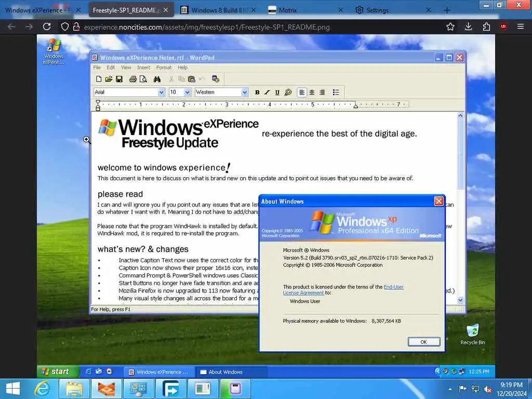Click the Copy icon in WordPad toolbar
Image resolution: width=532 pixels, height=399 pixels.
point(181,79)
